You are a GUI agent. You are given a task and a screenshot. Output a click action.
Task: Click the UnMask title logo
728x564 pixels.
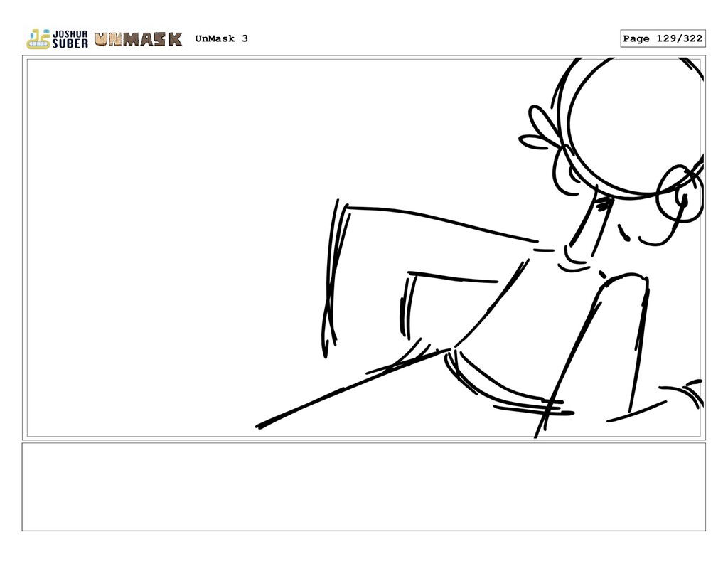tap(138, 40)
